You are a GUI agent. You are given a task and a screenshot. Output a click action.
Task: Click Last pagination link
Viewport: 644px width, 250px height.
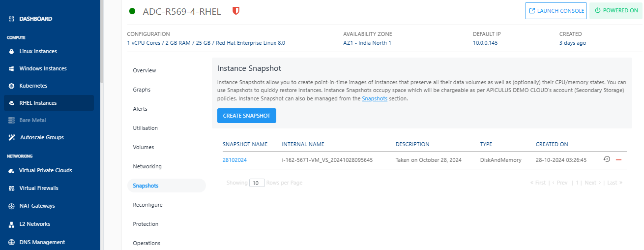click(x=615, y=183)
